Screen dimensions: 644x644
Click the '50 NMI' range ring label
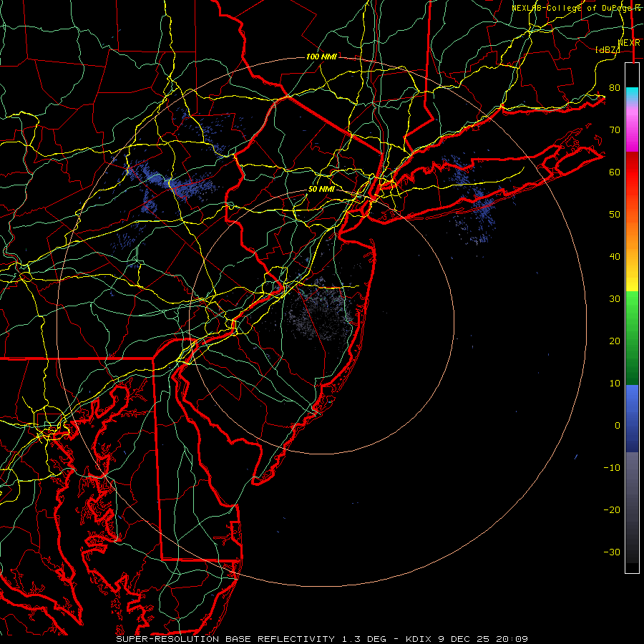click(321, 189)
